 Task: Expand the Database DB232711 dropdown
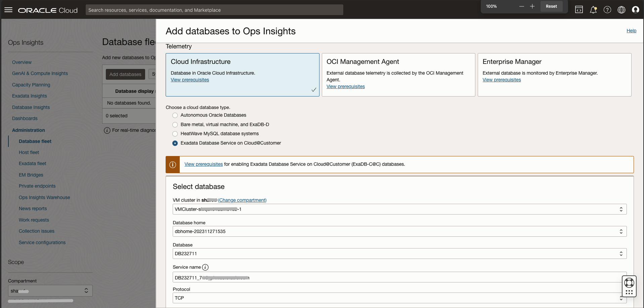(x=399, y=254)
